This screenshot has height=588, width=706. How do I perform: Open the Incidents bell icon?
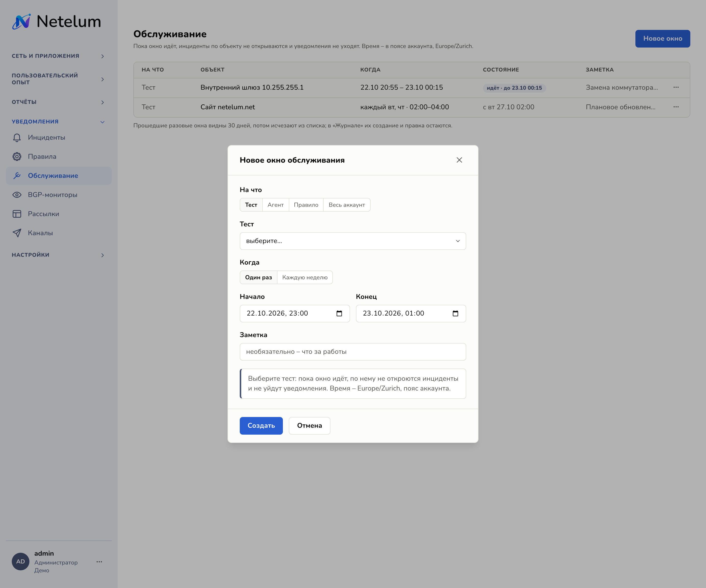(17, 137)
